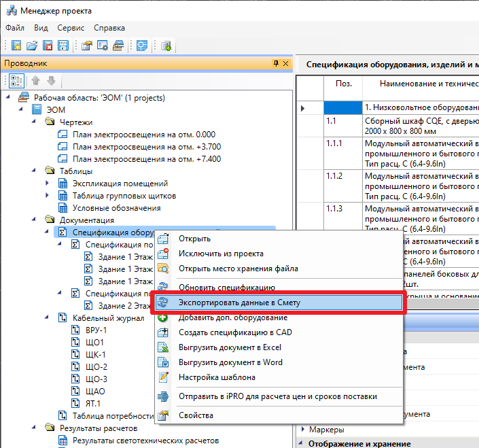
Task: Click the Close project red-X toolbar icon
Action: pos(48,46)
